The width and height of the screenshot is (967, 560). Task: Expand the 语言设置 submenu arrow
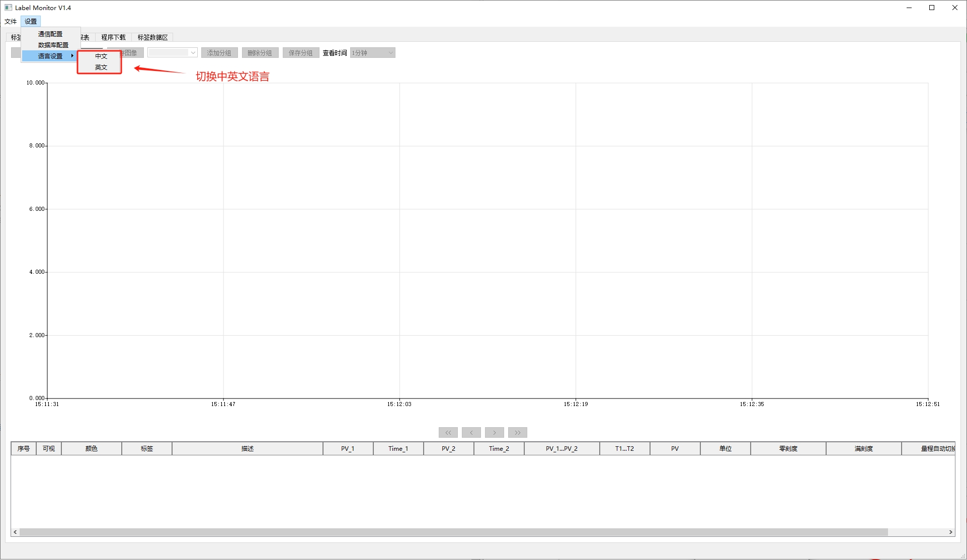pos(72,56)
